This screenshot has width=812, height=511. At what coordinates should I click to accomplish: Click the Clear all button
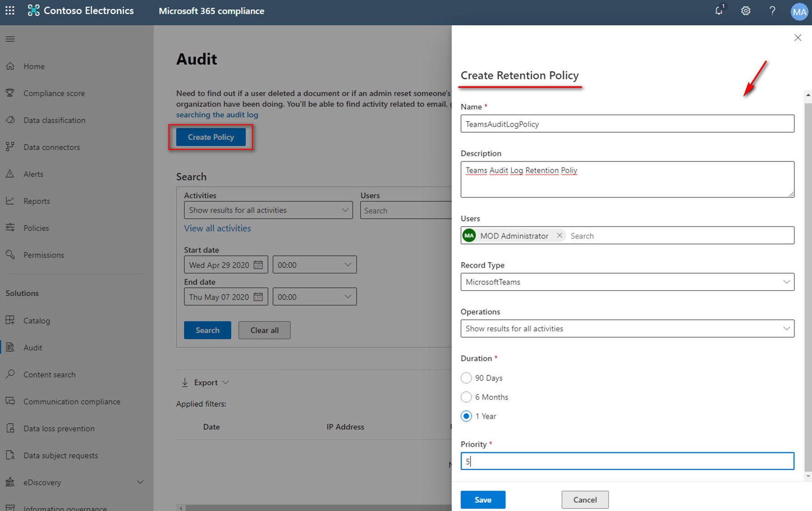[x=264, y=330]
